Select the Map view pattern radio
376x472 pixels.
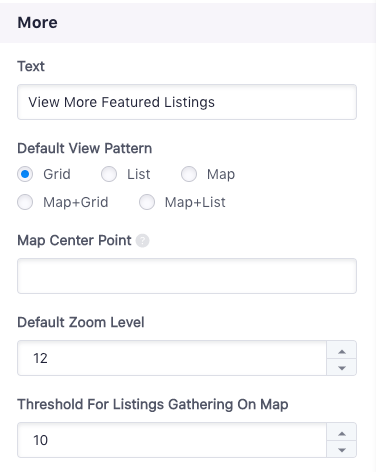point(189,174)
